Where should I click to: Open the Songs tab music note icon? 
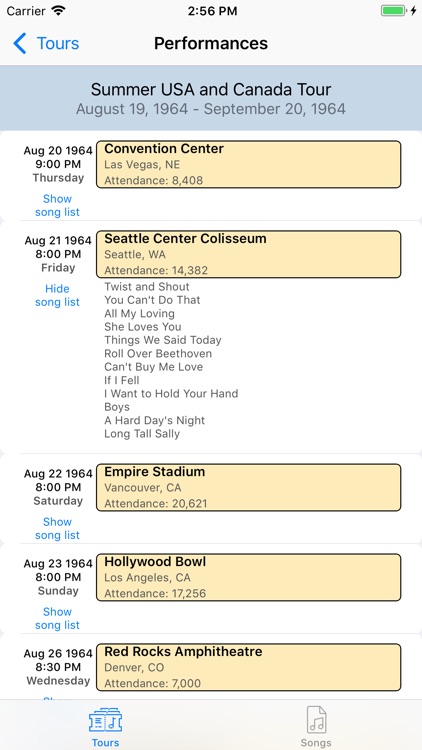point(316,720)
